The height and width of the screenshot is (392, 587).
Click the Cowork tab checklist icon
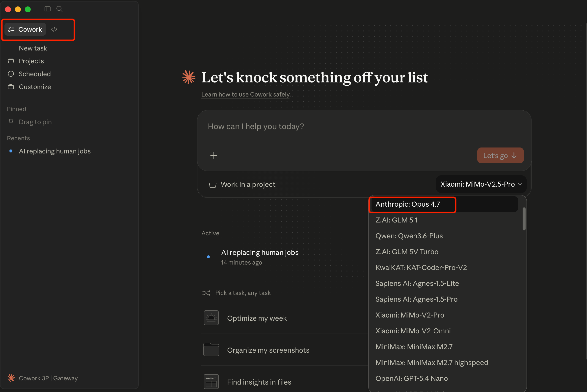click(11, 29)
